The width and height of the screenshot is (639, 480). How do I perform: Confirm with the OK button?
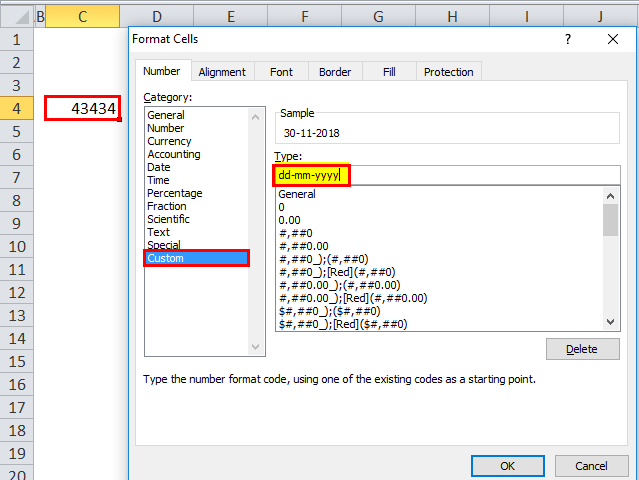point(507,466)
